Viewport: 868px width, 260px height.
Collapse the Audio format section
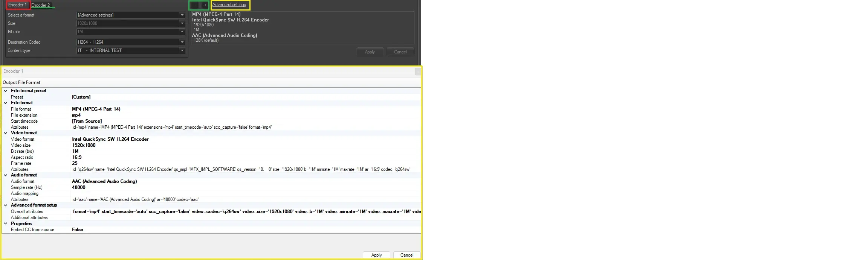coord(6,175)
